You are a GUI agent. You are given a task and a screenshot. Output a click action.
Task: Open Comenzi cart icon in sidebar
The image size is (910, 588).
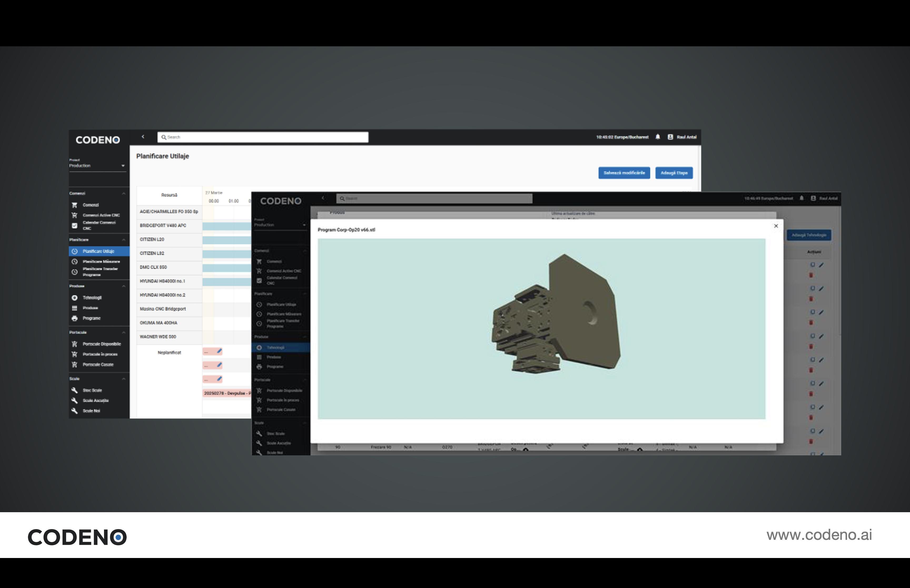(75, 205)
